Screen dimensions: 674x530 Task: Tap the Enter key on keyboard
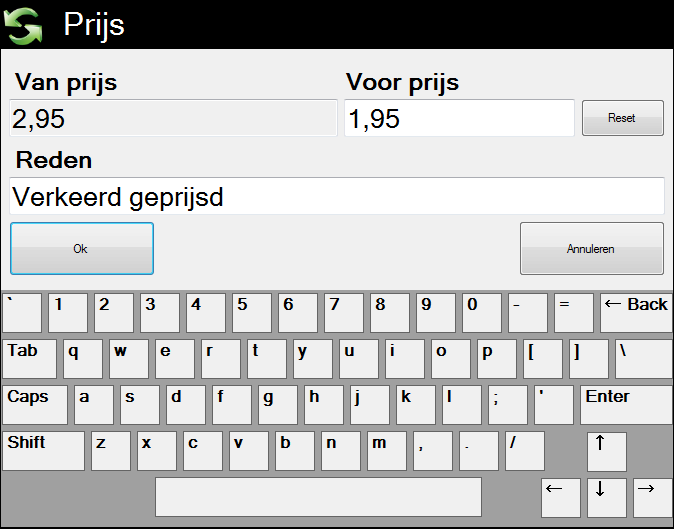pos(626,405)
